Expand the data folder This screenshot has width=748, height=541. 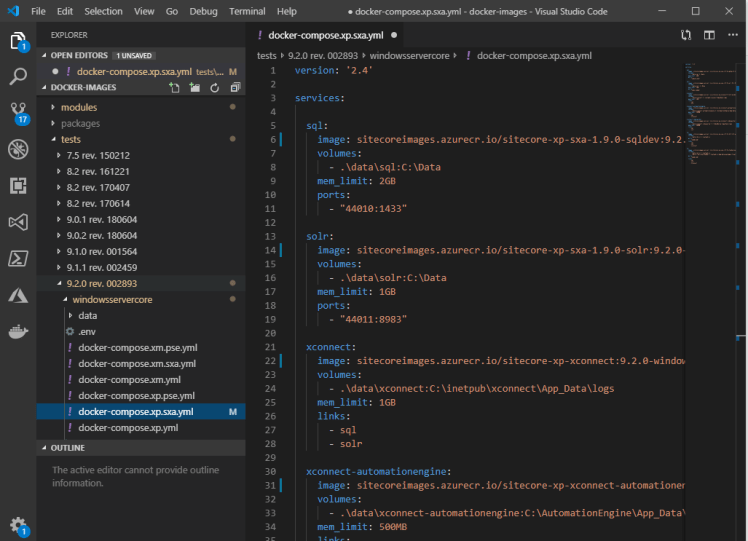[x=88, y=315]
